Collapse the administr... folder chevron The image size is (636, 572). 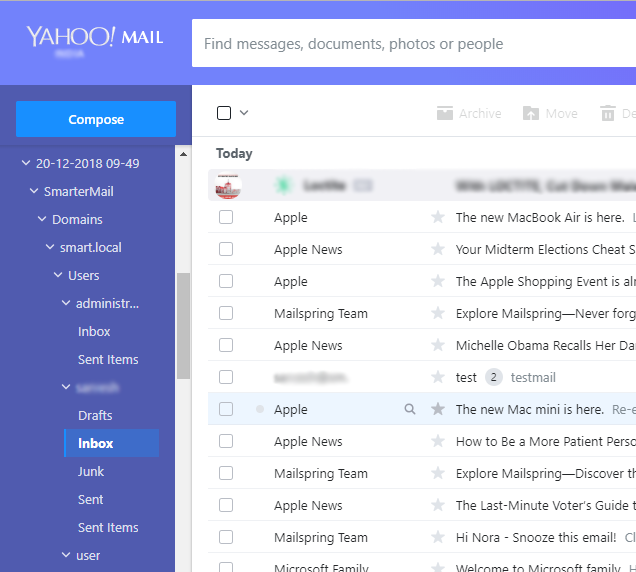tap(66, 303)
